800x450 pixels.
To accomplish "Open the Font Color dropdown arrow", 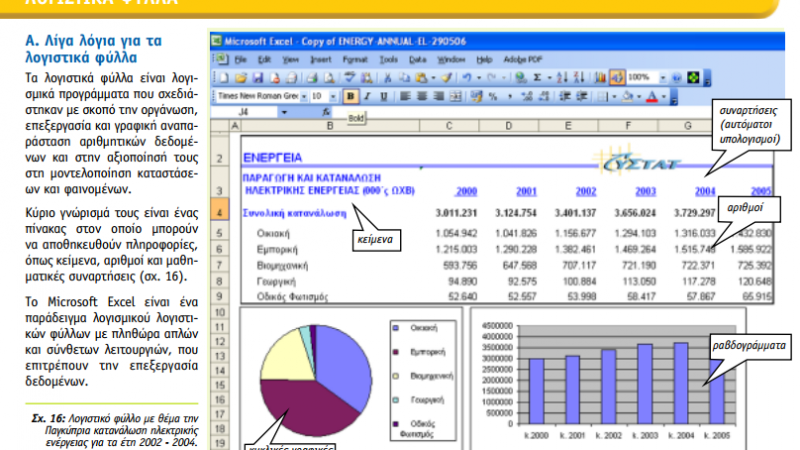I will [x=663, y=96].
